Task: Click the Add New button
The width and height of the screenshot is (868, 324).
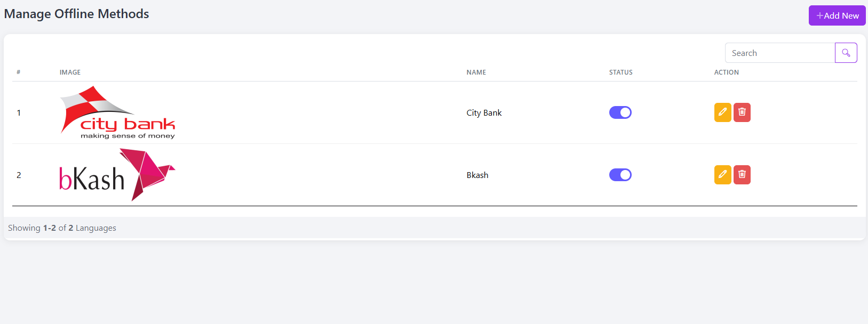Action: click(837, 15)
